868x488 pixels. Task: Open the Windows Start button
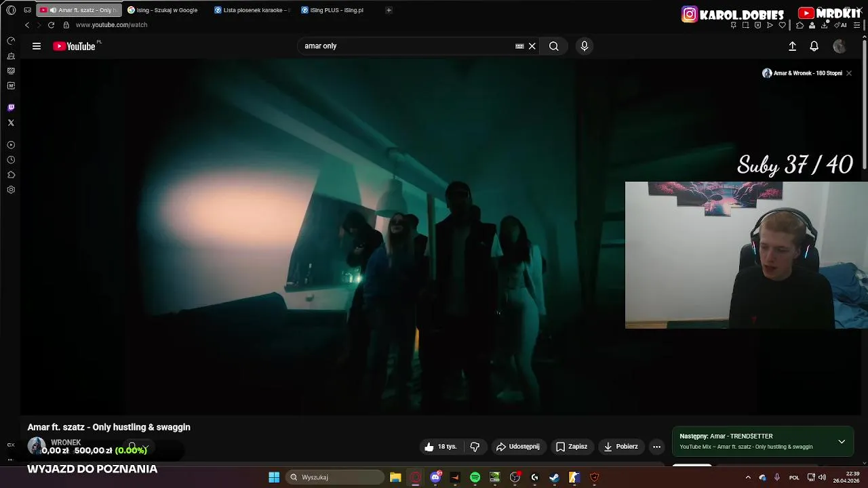[x=274, y=477]
